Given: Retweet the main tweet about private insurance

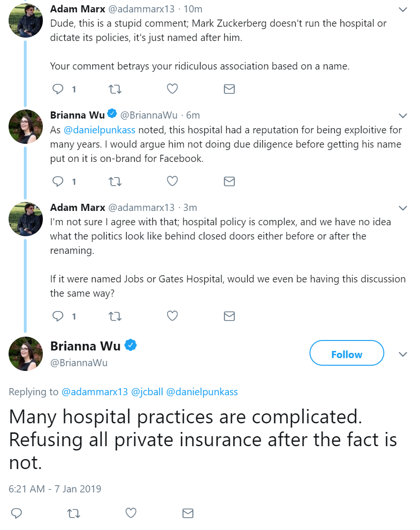Looking at the screenshot, I should (74, 513).
